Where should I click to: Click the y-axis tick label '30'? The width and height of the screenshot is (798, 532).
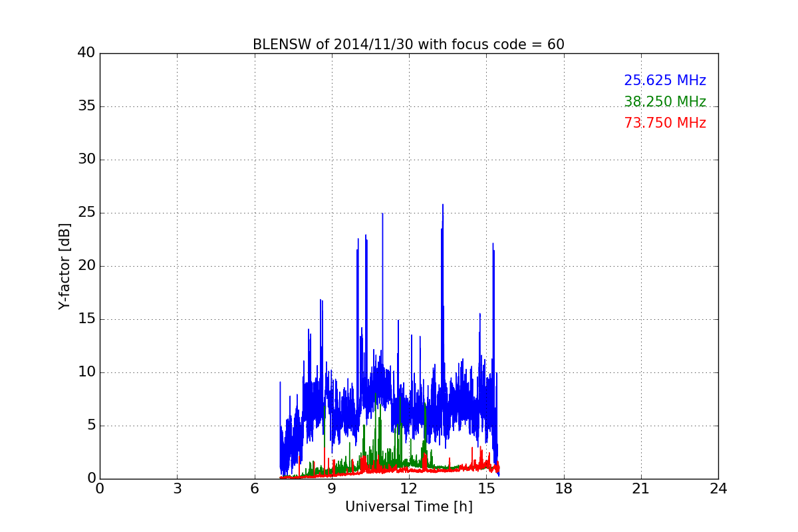86,160
